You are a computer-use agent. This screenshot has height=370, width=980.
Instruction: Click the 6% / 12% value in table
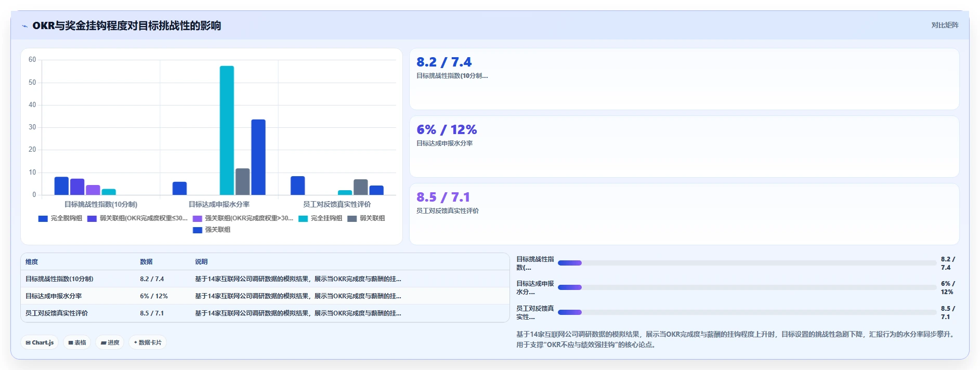(154, 296)
